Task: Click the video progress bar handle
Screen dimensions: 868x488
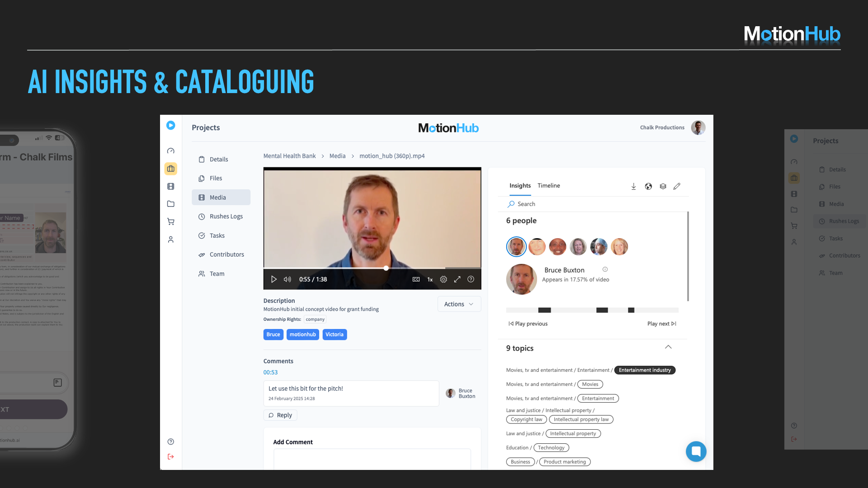Action: click(x=386, y=268)
